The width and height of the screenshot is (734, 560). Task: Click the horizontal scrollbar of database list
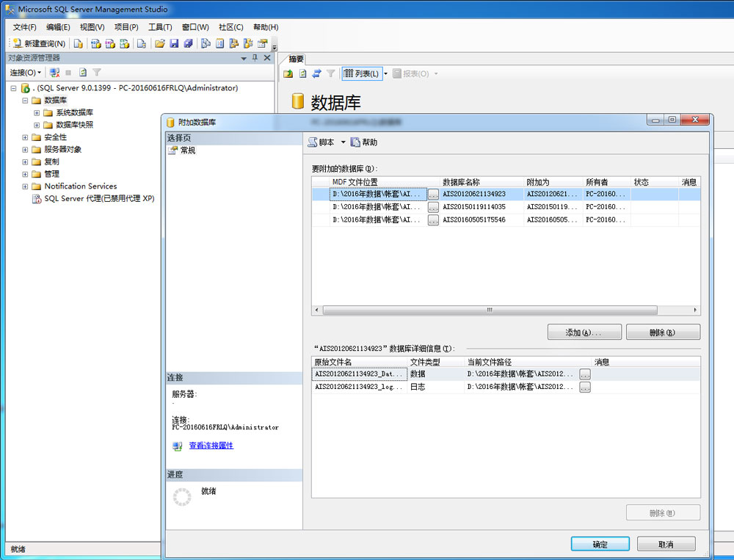[490, 310]
